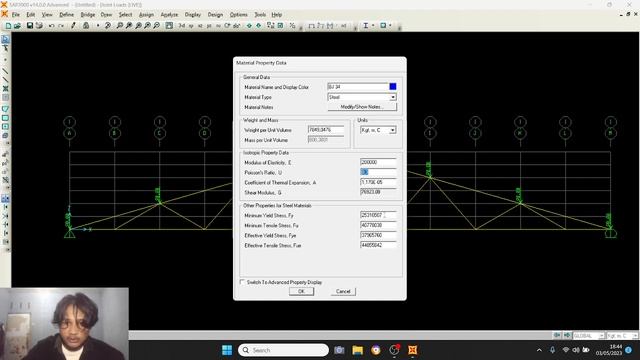Click the Modify/Show Notes button
The width and height of the screenshot is (640, 360).
click(362, 107)
